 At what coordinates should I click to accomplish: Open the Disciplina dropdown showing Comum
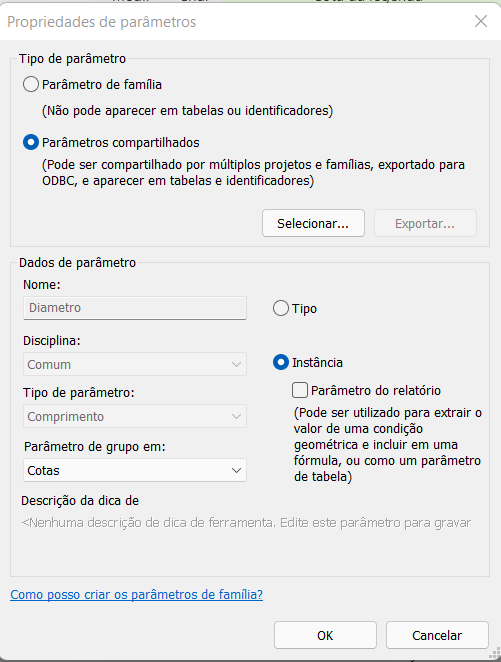point(135,364)
